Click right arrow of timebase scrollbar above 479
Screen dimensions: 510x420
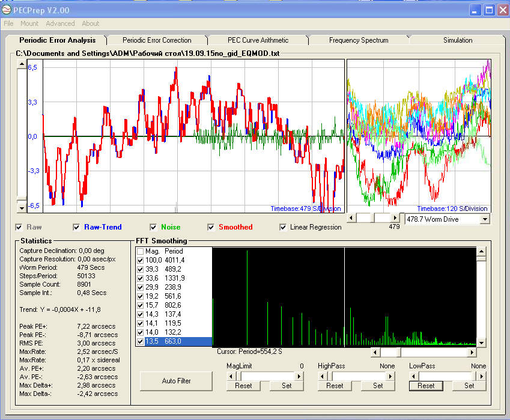pyautogui.click(x=395, y=218)
